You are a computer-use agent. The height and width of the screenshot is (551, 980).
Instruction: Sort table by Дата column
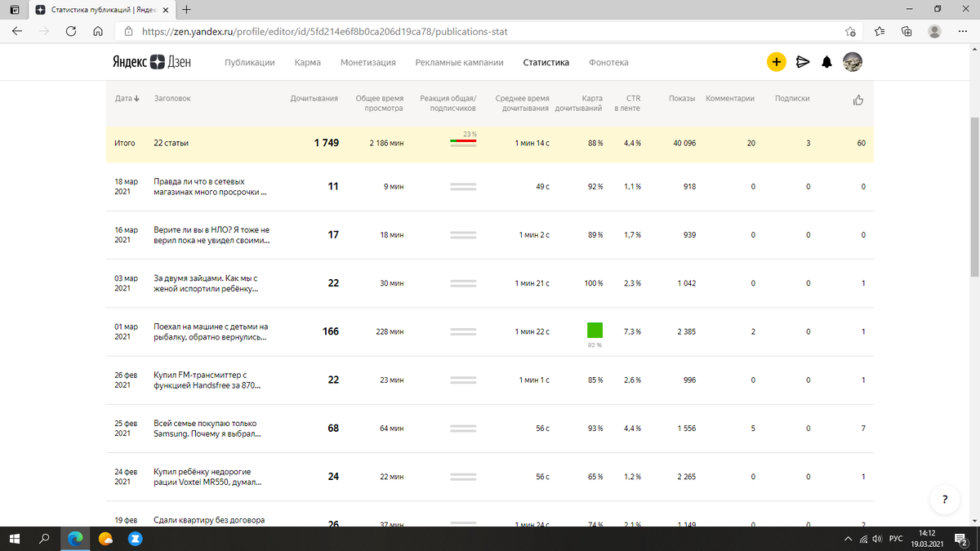127,98
